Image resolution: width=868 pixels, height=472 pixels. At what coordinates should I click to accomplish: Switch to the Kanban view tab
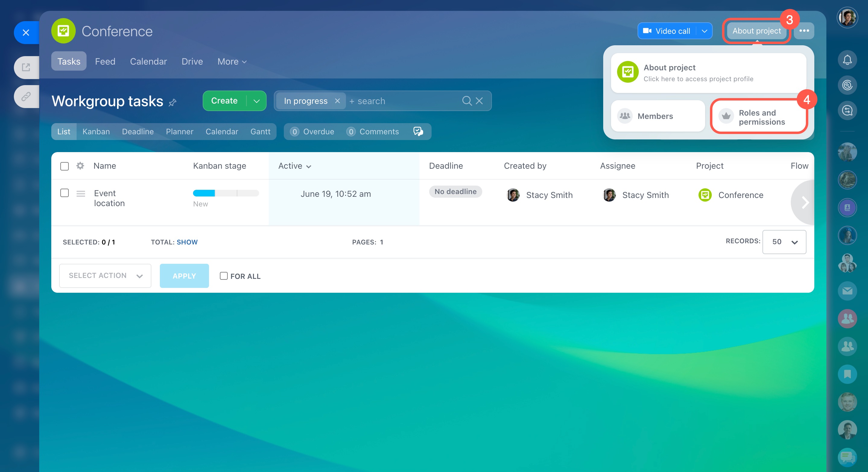coord(96,132)
